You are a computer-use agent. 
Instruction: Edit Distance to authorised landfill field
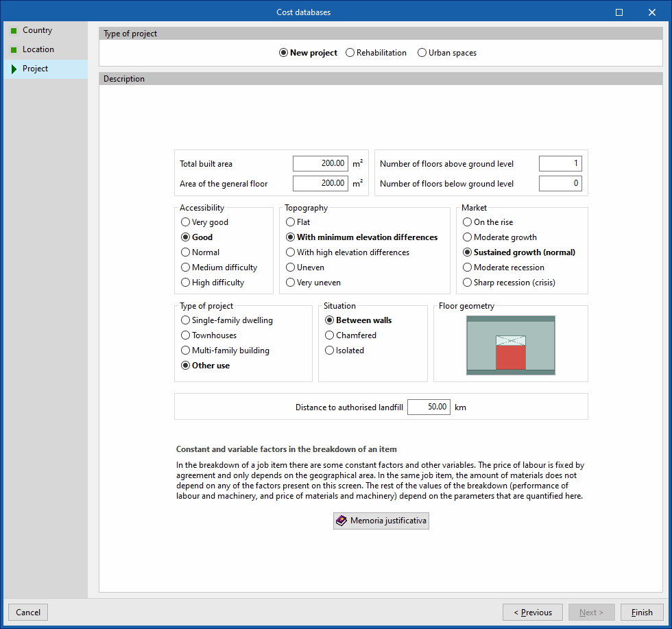coord(429,407)
